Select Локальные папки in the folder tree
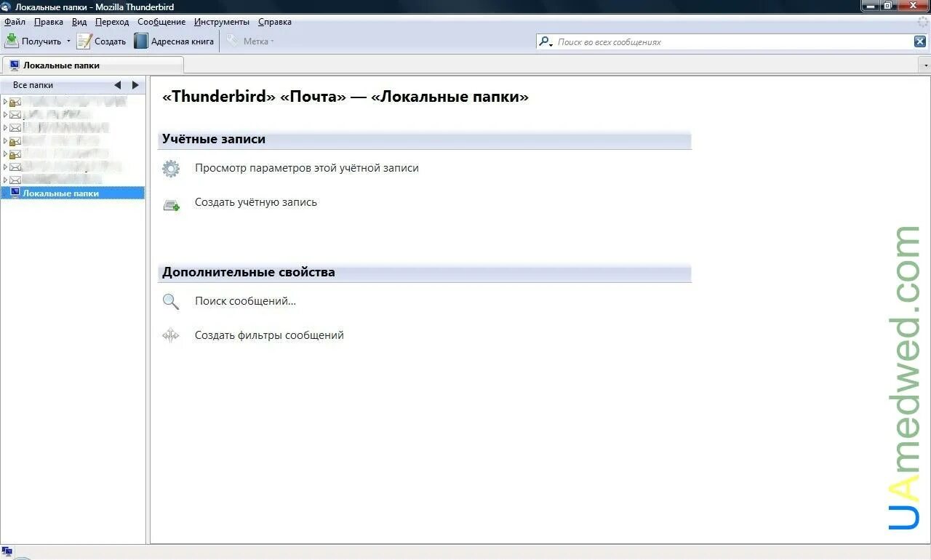Screen dimensions: 931x560 pyautogui.click(x=73, y=193)
